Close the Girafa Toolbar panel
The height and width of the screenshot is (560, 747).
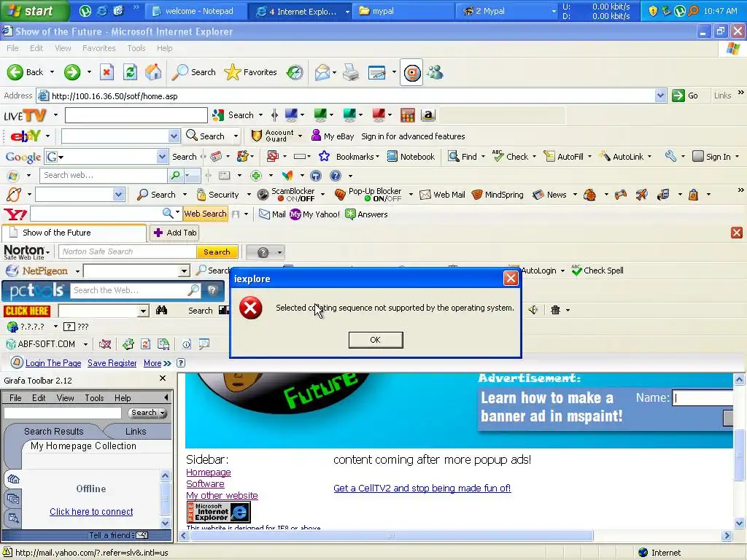tap(163, 378)
